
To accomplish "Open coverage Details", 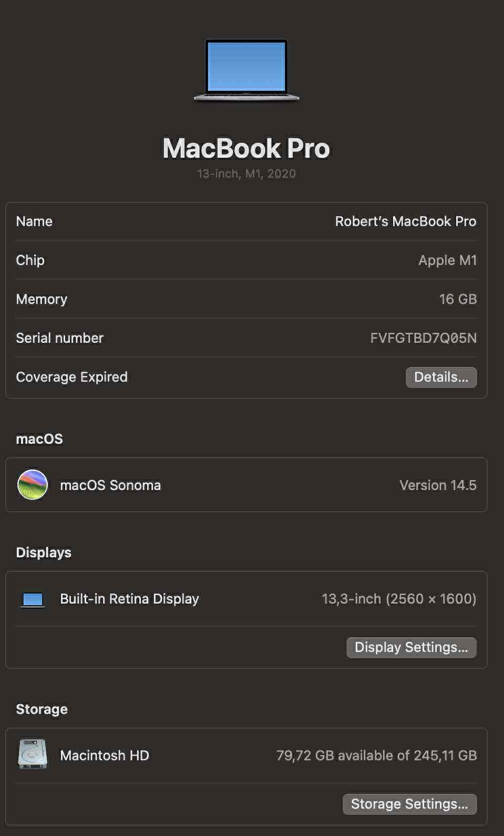I will click(x=441, y=377).
